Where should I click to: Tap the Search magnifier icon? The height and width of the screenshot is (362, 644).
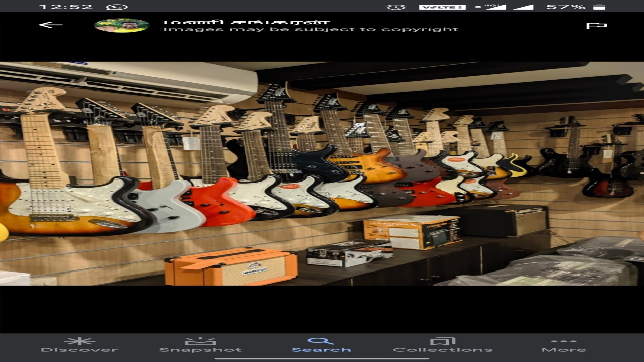[321, 341]
